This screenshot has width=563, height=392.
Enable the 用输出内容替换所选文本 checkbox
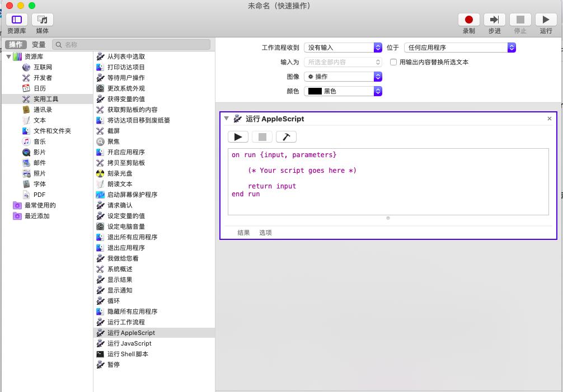[392, 62]
